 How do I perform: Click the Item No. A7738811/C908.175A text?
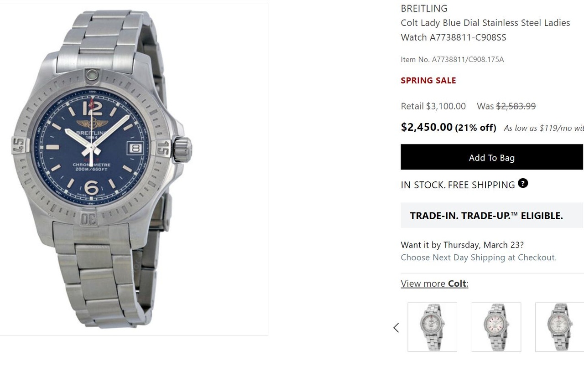tap(452, 59)
